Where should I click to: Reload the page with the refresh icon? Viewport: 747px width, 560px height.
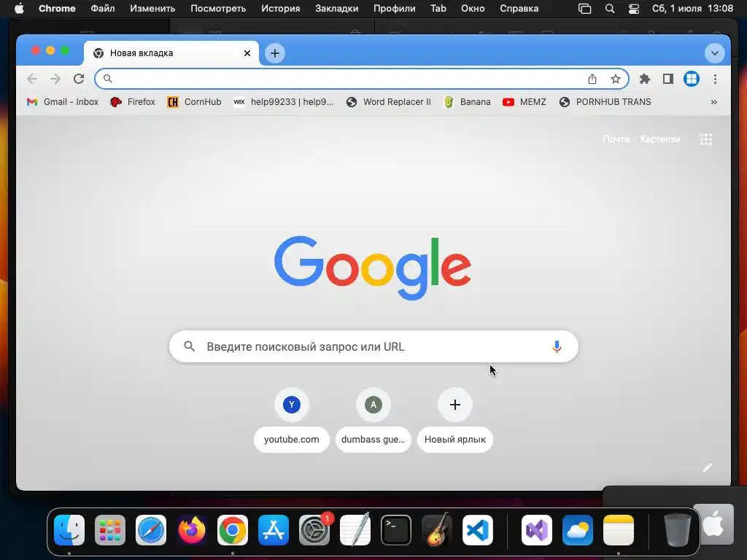[x=79, y=79]
